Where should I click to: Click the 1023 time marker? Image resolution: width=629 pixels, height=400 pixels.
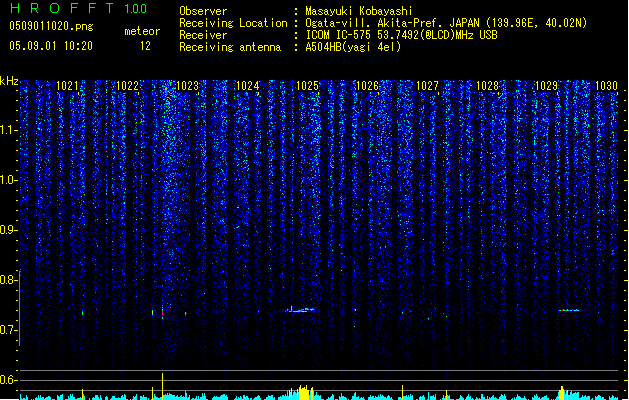pos(187,86)
